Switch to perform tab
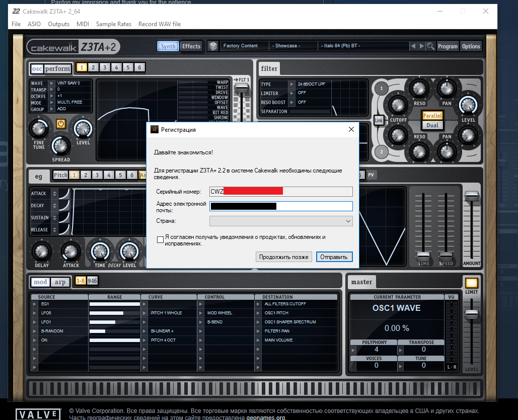 point(57,69)
